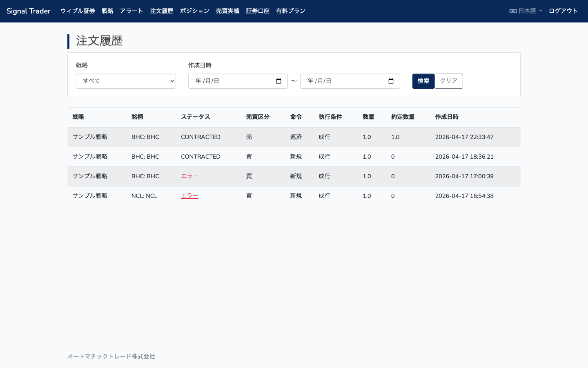Open the 日本語 language dropdown
The height and width of the screenshot is (368, 588).
click(526, 11)
